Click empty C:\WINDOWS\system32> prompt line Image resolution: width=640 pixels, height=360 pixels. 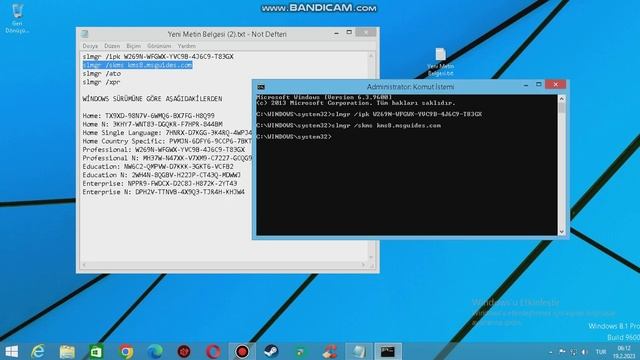(294, 137)
